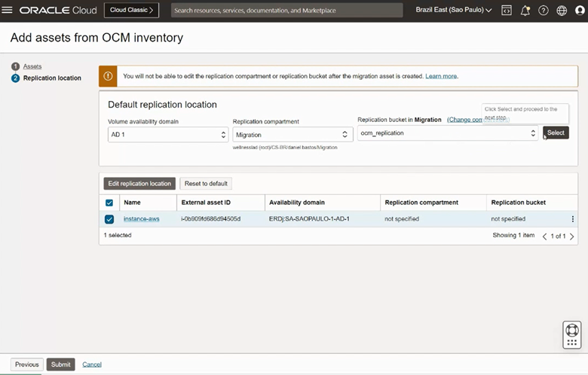
Task: Open the user profile avatar menu
Action: [x=578, y=11]
